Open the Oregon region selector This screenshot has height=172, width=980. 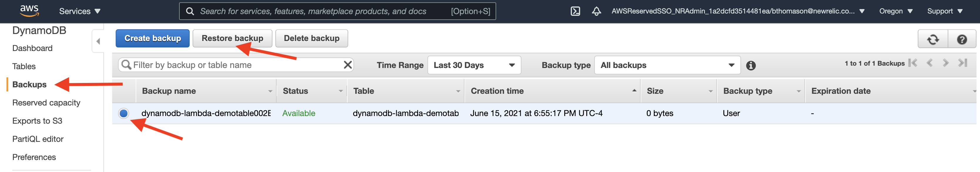click(x=895, y=11)
